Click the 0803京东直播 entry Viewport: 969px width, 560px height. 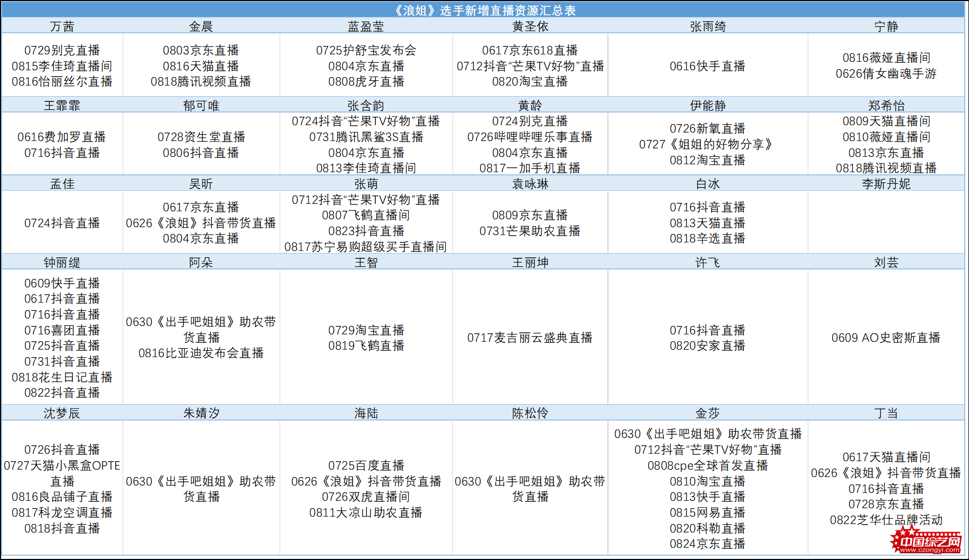click(x=201, y=50)
